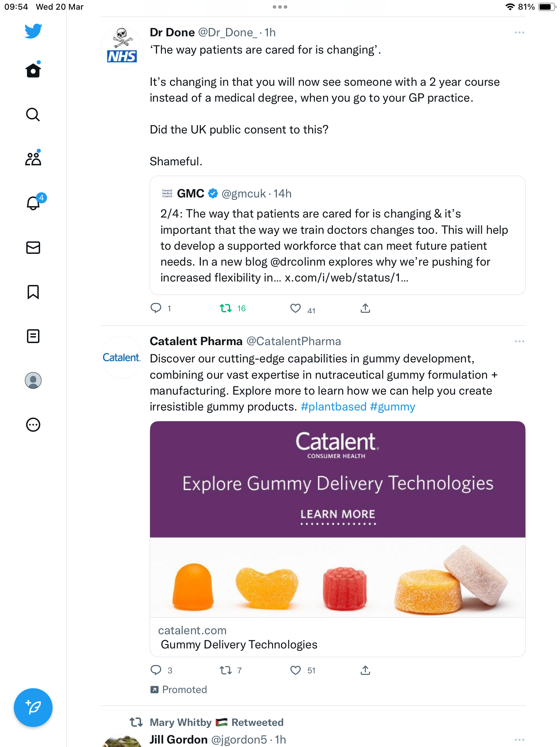
Task: Open More menu circle in sidebar
Action: [33, 425]
